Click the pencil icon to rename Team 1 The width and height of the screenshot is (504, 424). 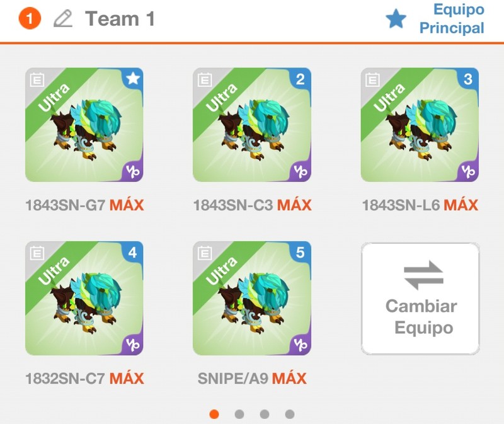[x=62, y=19]
